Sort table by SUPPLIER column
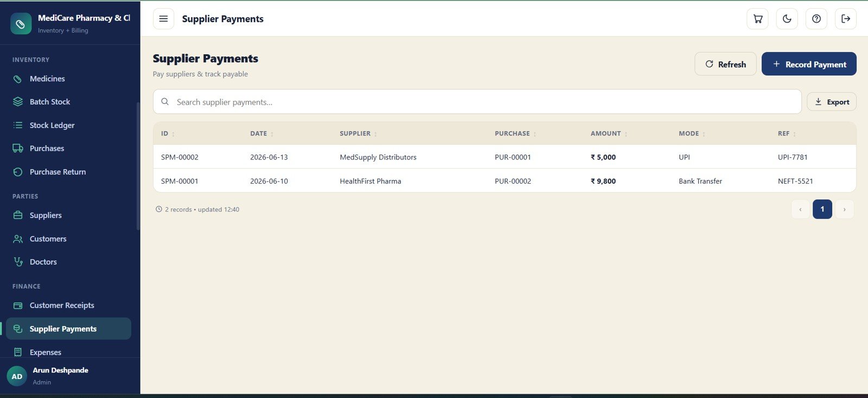Screen dimensions: 868x398 point(358,133)
